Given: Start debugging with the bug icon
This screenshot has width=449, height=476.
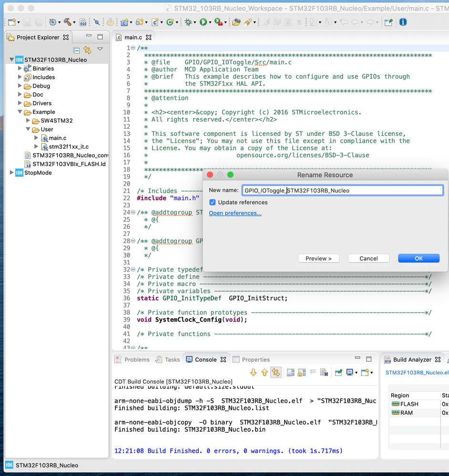Looking at the screenshot, I should 189,22.
